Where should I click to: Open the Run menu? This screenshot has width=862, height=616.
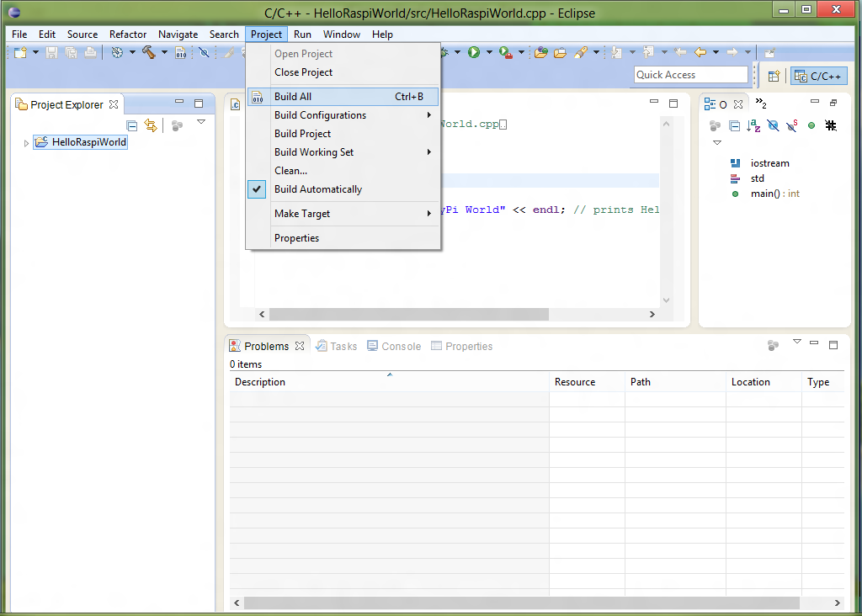[302, 34]
